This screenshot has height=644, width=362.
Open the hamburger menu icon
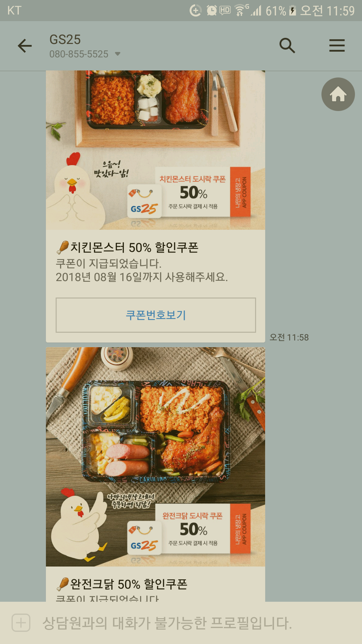coord(337,46)
